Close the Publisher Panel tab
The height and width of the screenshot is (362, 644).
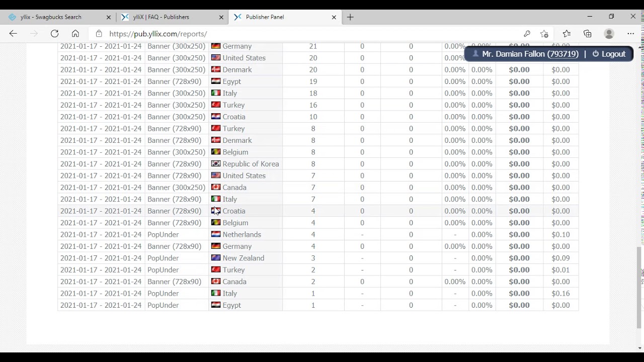coord(334,17)
